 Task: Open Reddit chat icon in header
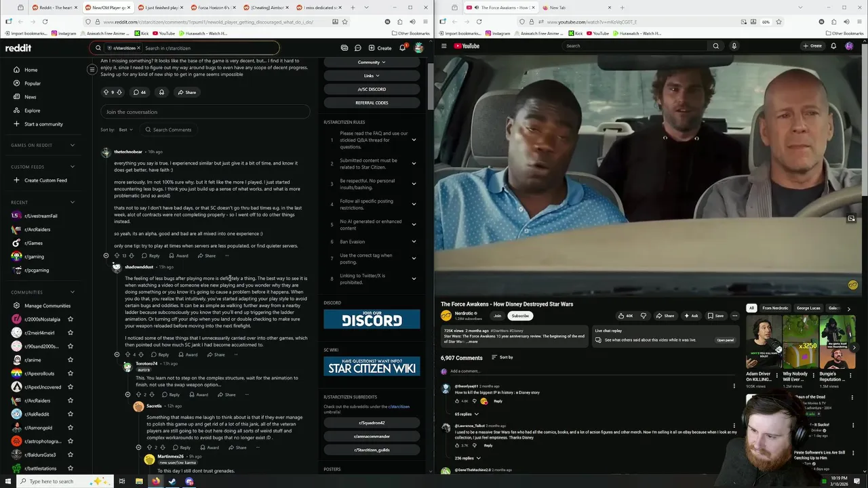pos(357,48)
